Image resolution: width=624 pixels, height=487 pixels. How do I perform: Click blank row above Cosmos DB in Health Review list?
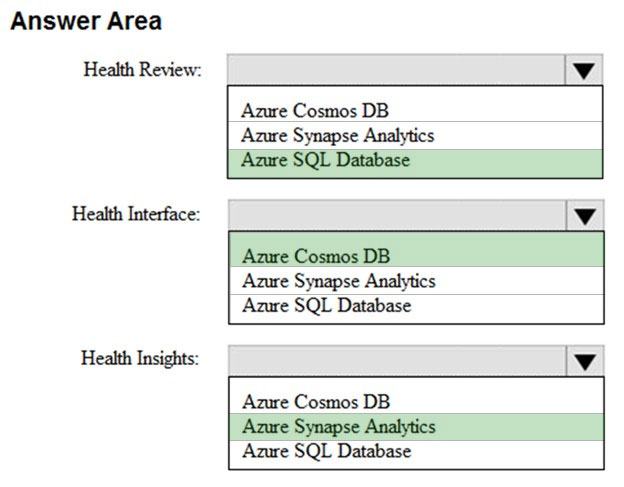tap(415, 93)
